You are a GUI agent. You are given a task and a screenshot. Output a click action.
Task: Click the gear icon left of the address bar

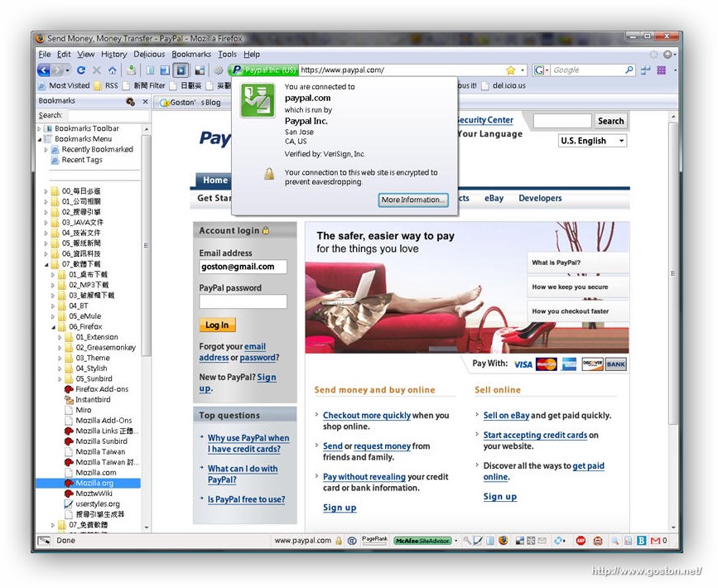click(219, 70)
